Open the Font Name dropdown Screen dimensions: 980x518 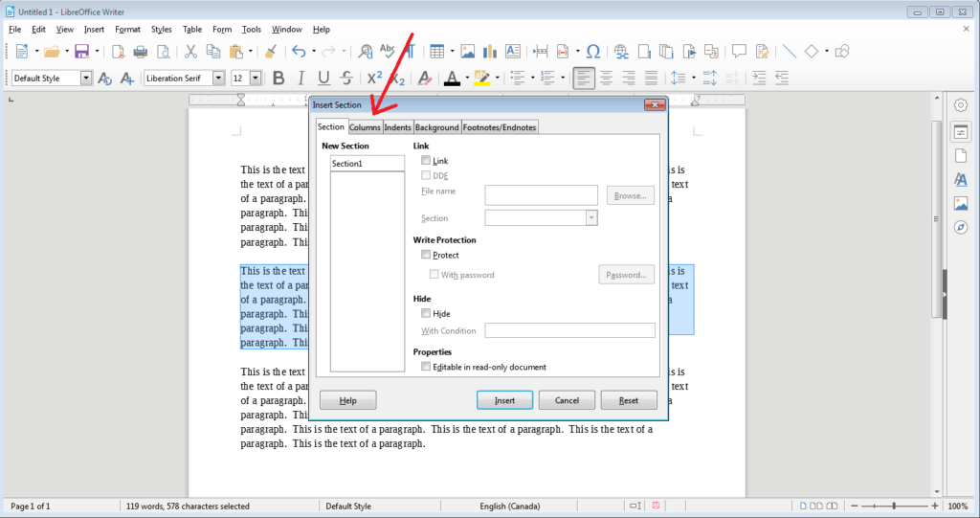219,79
